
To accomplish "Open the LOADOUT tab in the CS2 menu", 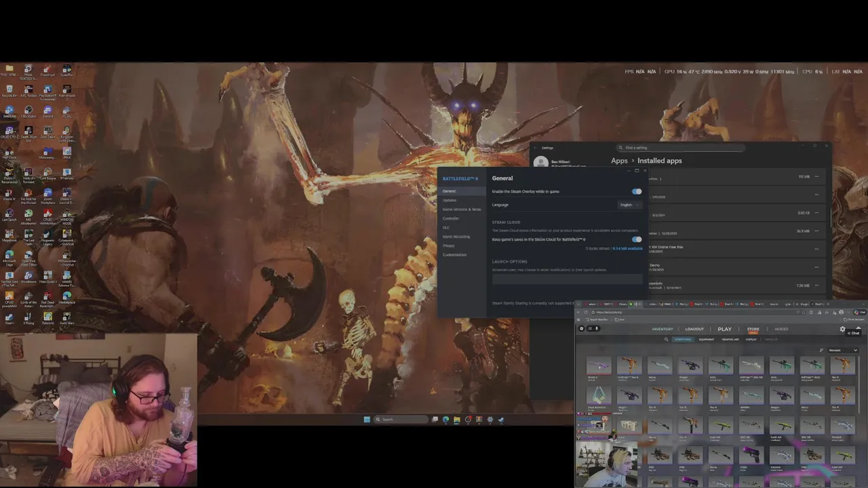I will pos(694,329).
